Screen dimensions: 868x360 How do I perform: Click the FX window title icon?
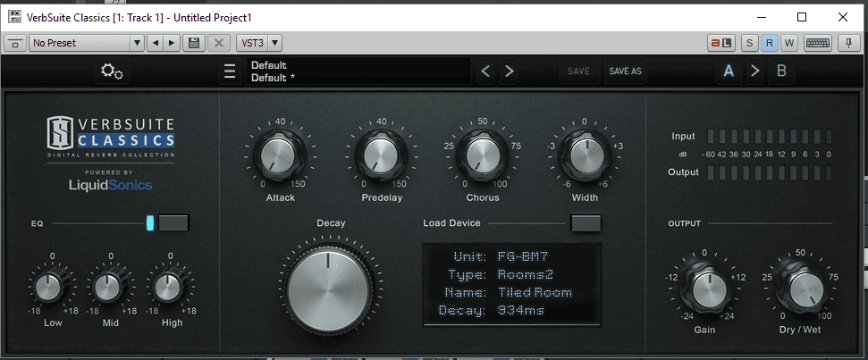[x=15, y=17]
